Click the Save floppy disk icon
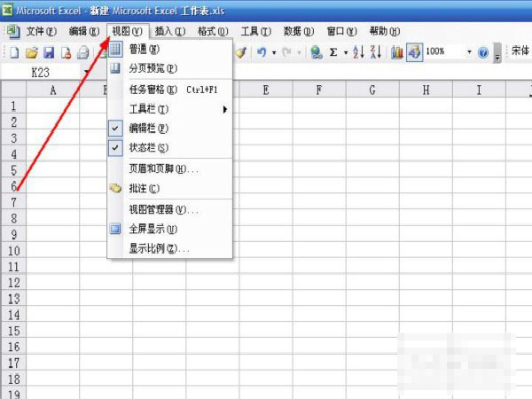532x399 pixels. 49,52
